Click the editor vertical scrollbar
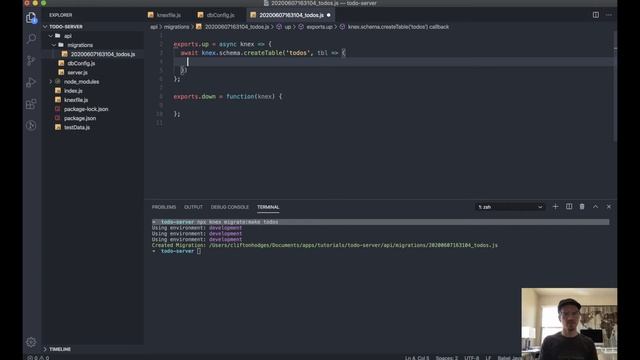 tap(615, 87)
